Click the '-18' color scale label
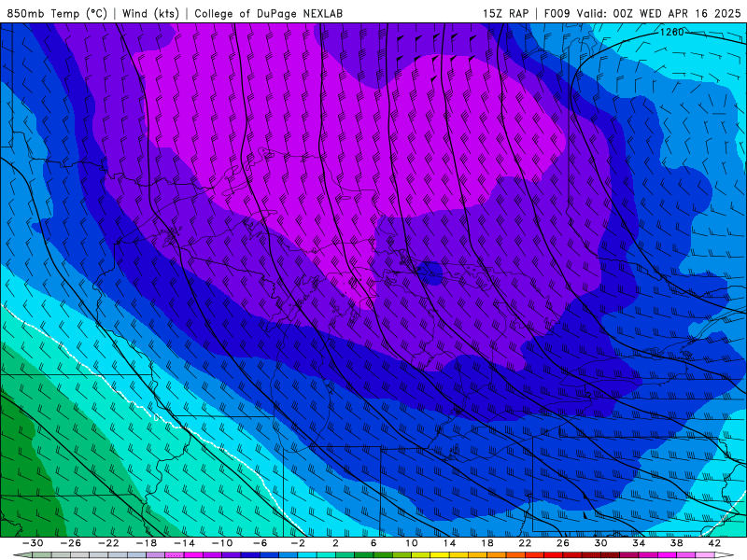 pyautogui.click(x=147, y=543)
